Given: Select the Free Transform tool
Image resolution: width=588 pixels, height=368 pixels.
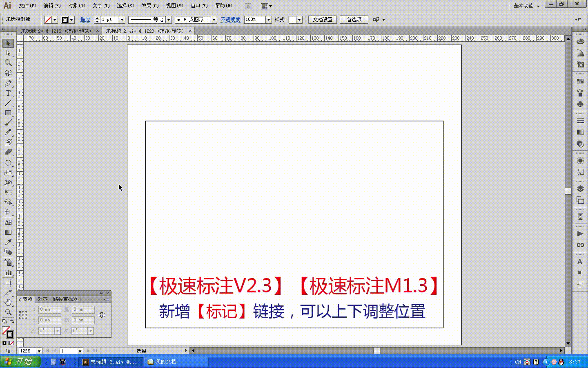Looking at the screenshot, I should tap(8, 192).
